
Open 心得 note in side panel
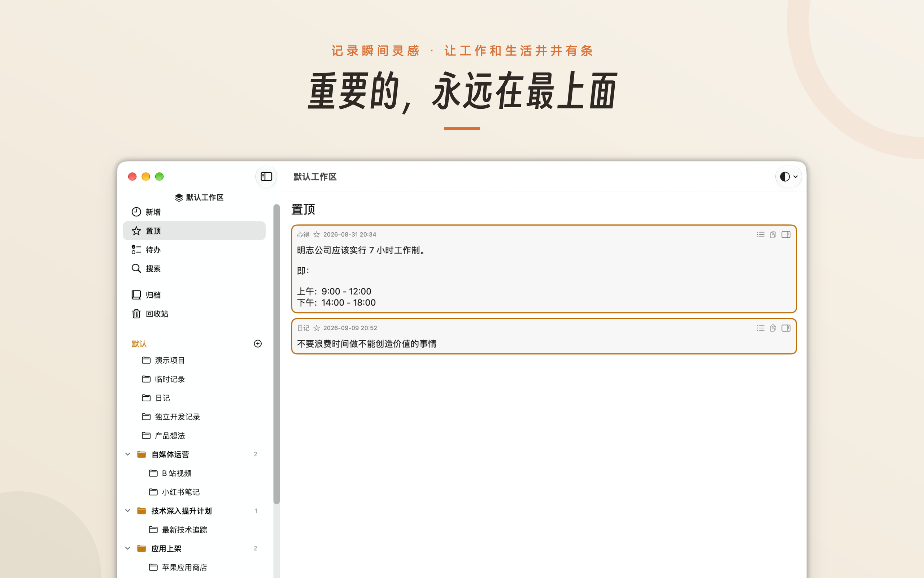tap(786, 234)
